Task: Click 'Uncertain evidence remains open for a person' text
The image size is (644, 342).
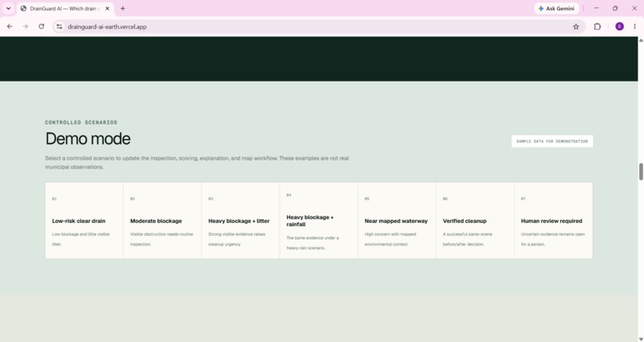Action: point(553,239)
